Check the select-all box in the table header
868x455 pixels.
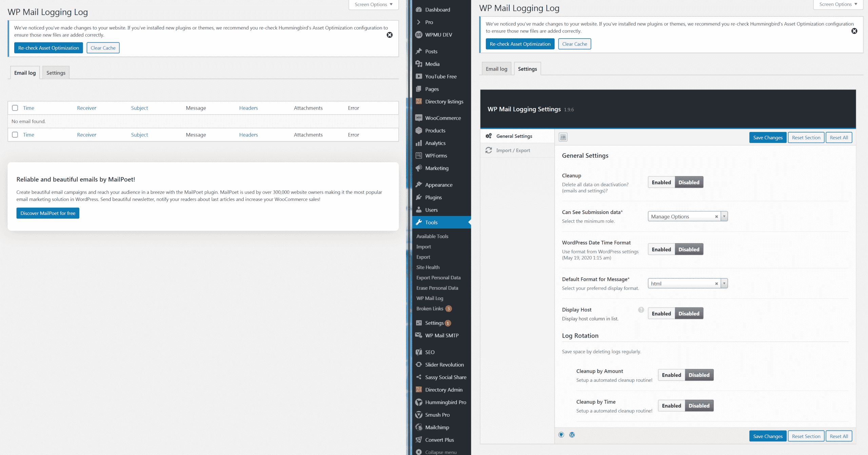[x=15, y=108]
